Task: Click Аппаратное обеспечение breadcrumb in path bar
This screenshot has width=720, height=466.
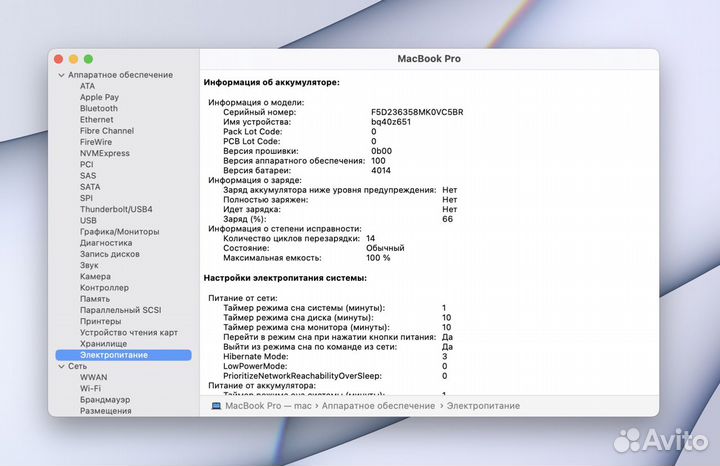Action: (378, 406)
